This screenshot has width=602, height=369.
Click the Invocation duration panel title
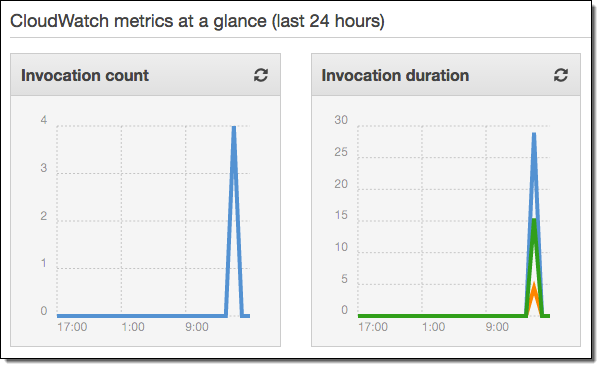(x=395, y=75)
